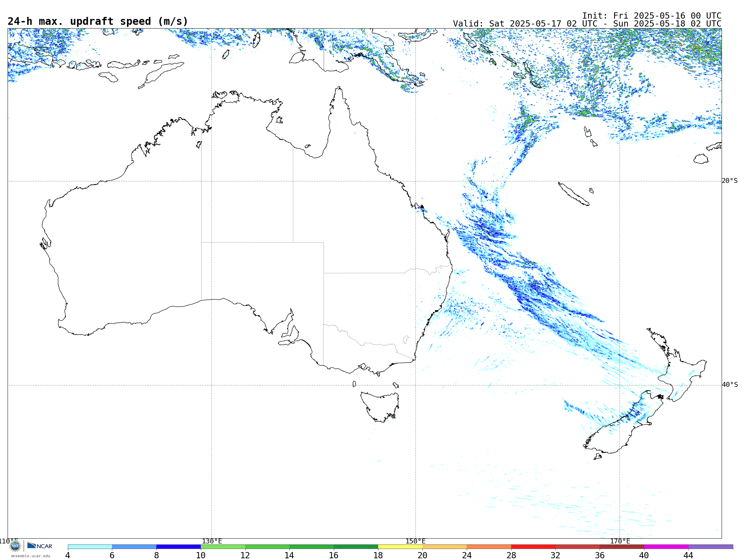Click the bright red 28–32 colorbar segment

pos(533,547)
